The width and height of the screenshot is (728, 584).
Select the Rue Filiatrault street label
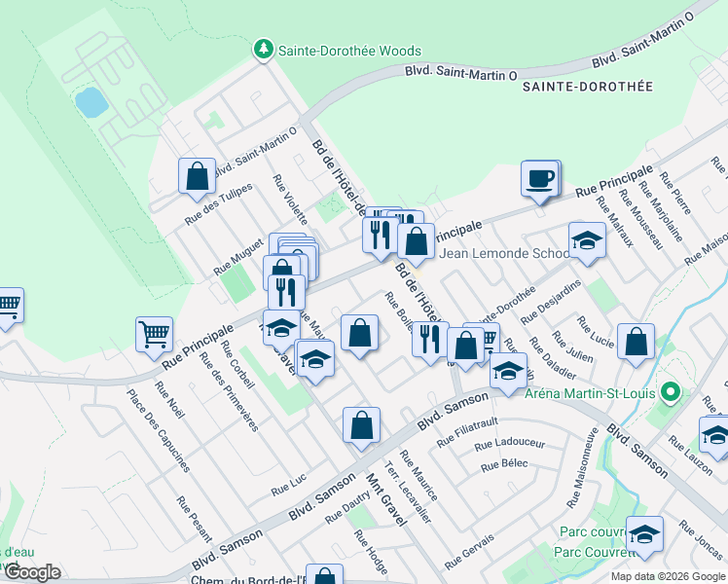[x=467, y=433]
